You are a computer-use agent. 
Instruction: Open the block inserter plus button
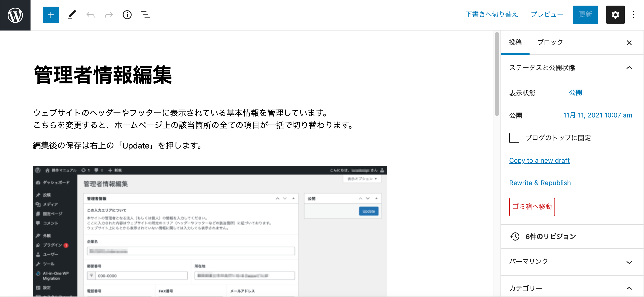(51, 15)
